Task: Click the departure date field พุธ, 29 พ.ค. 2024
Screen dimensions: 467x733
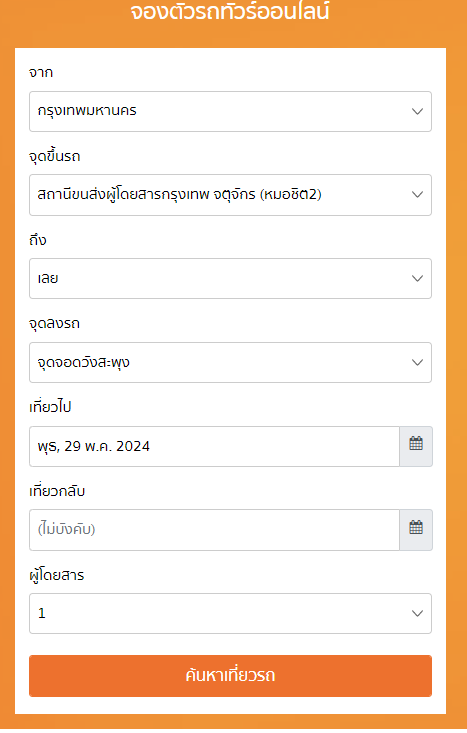Action: point(214,446)
